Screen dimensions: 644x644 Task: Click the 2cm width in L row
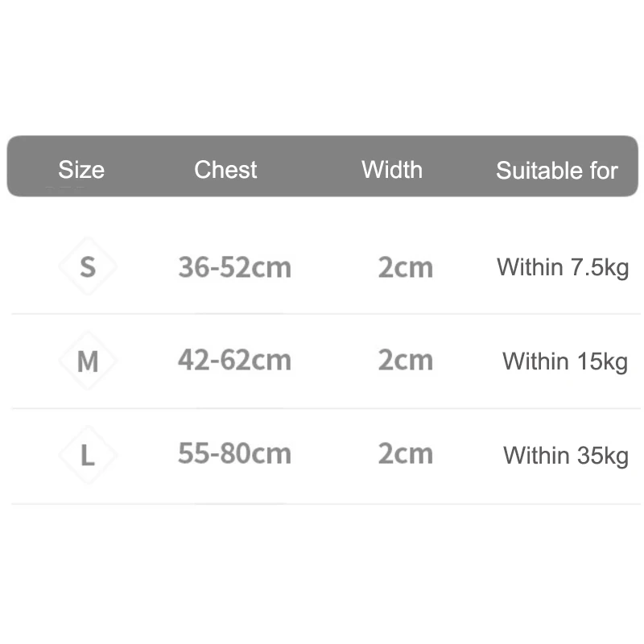406,454
